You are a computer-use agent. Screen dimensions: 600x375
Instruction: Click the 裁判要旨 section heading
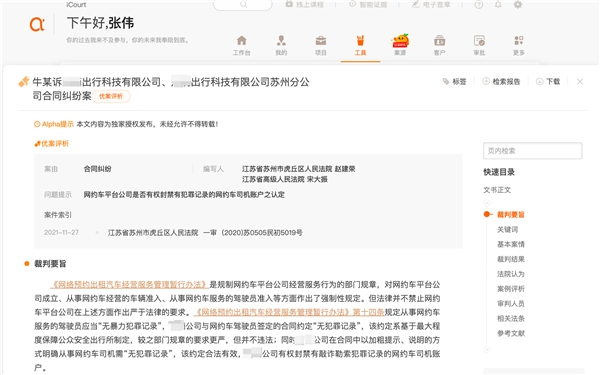(x=50, y=264)
